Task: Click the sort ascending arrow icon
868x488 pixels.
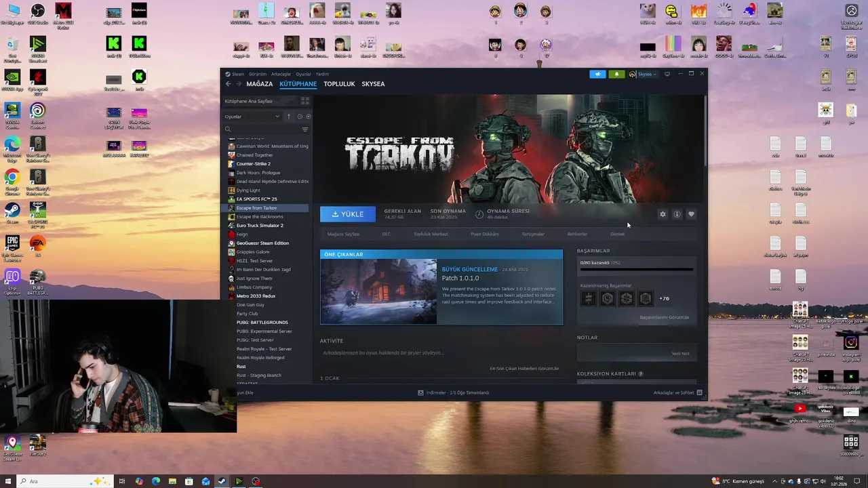Action: click(289, 117)
